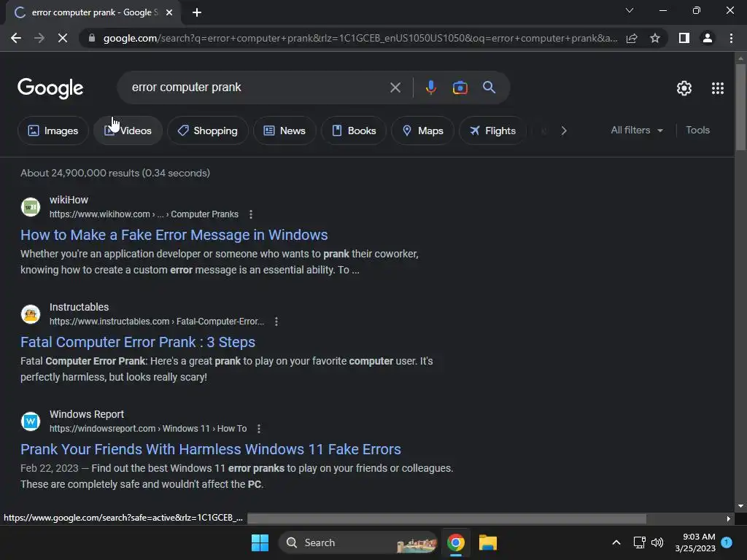
Task: Open the Windows Start menu
Action: click(260, 542)
